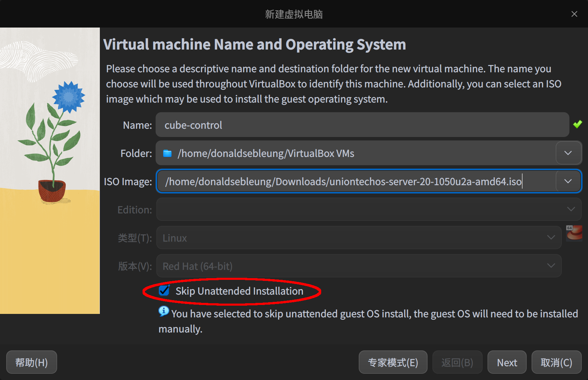Open the 版本(V) Red Hat dropdown
588x380 pixels.
point(550,265)
